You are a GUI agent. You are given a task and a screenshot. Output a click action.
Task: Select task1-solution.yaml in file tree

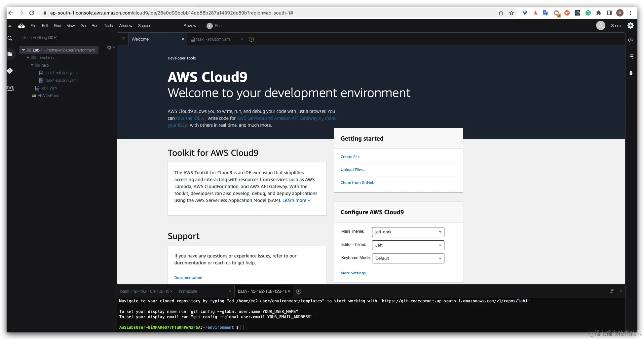coord(61,73)
